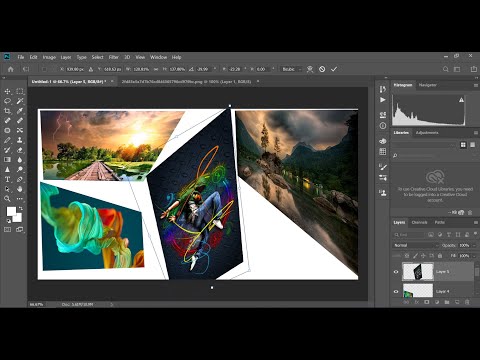Switch to the Paths tab
The image size is (480, 360).
point(439,222)
